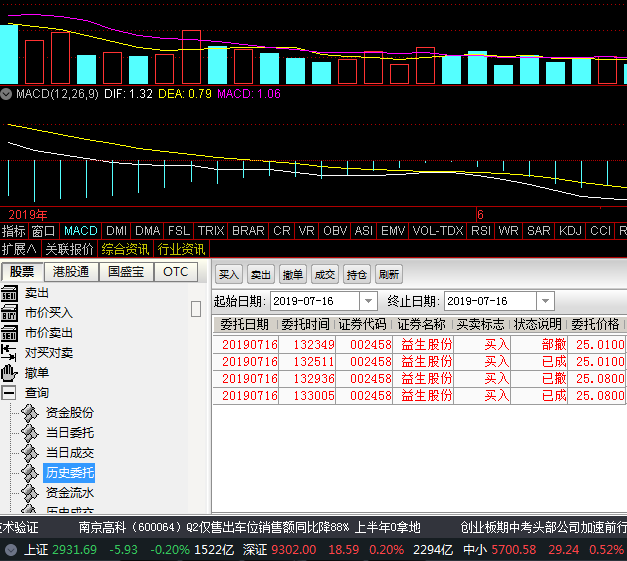
Task: Expand the 扩展∧ panel
Action: pyautogui.click(x=20, y=250)
